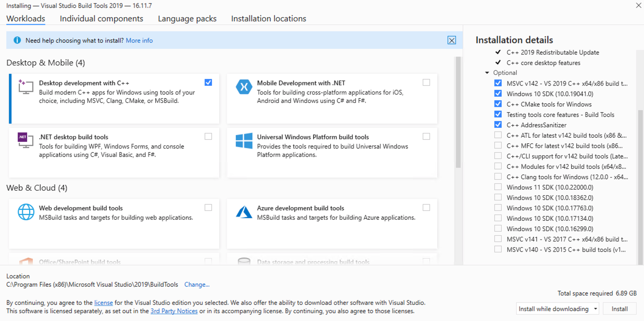Click the Mobile Development with .NET icon

245,87
